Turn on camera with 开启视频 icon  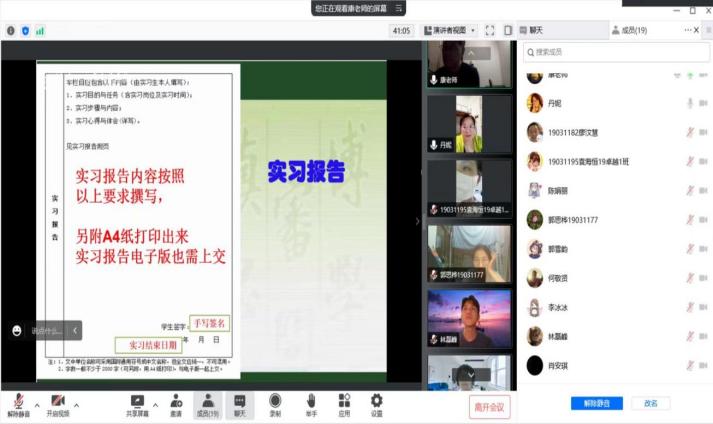click(x=58, y=400)
